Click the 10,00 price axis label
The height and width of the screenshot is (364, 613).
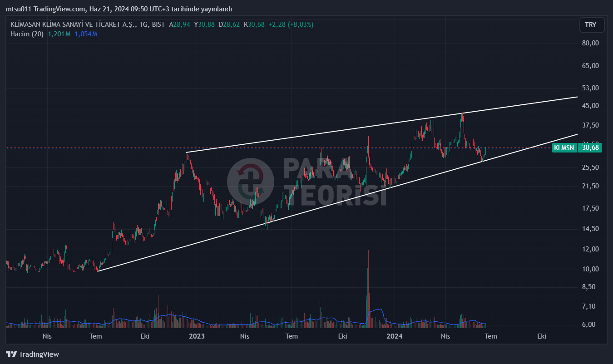pyautogui.click(x=590, y=269)
